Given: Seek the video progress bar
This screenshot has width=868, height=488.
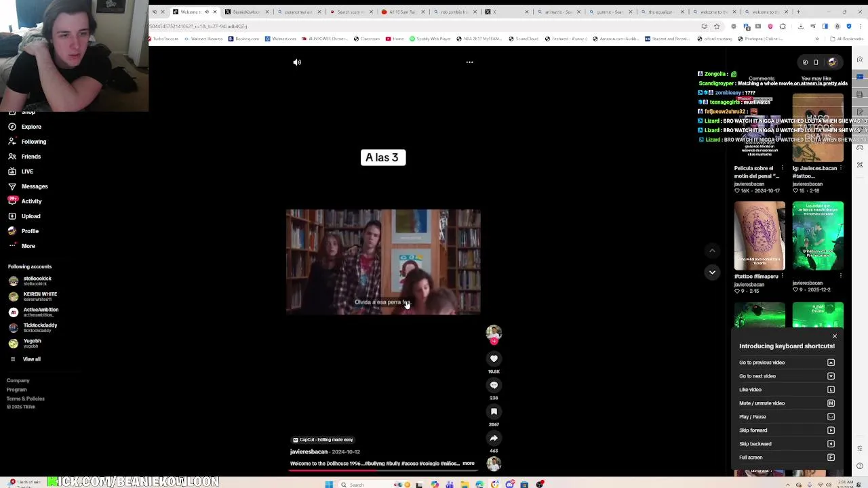Looking at the screenshot, I should [383, 469].
